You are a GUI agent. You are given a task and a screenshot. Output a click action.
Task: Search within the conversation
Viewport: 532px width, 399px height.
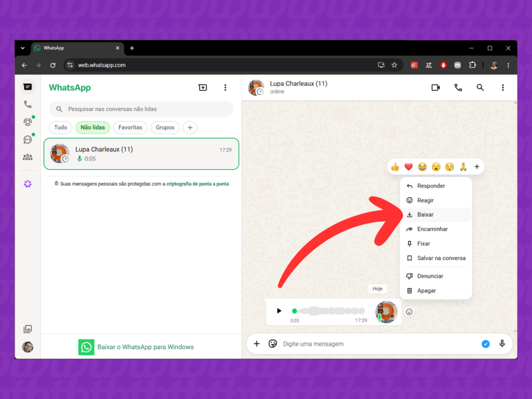coord(480,87)
